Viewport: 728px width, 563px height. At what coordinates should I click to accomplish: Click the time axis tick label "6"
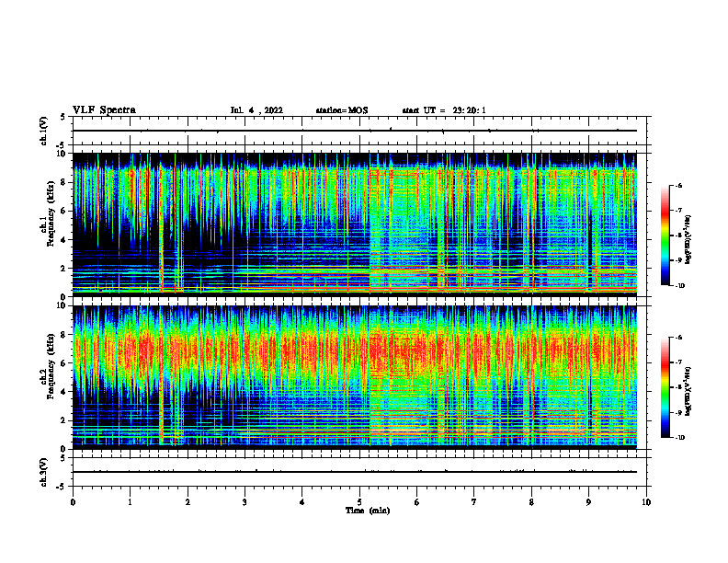click(x=417, y=502)
